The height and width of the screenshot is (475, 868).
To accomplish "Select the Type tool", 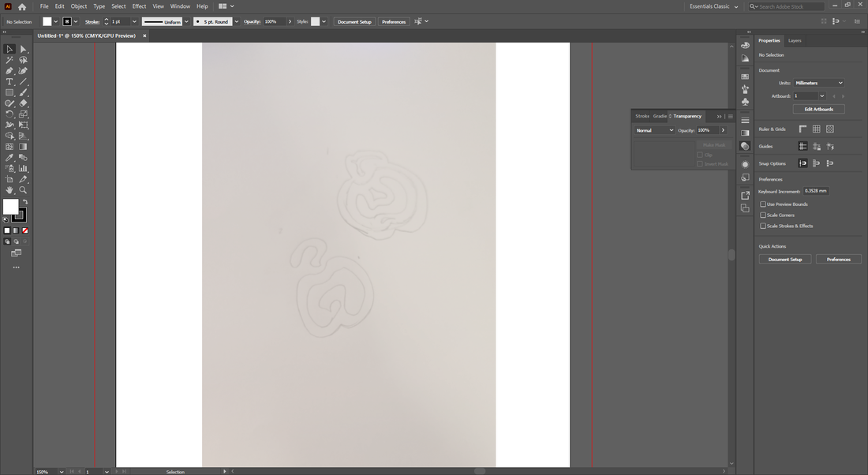I will click(x=9, y=81).
